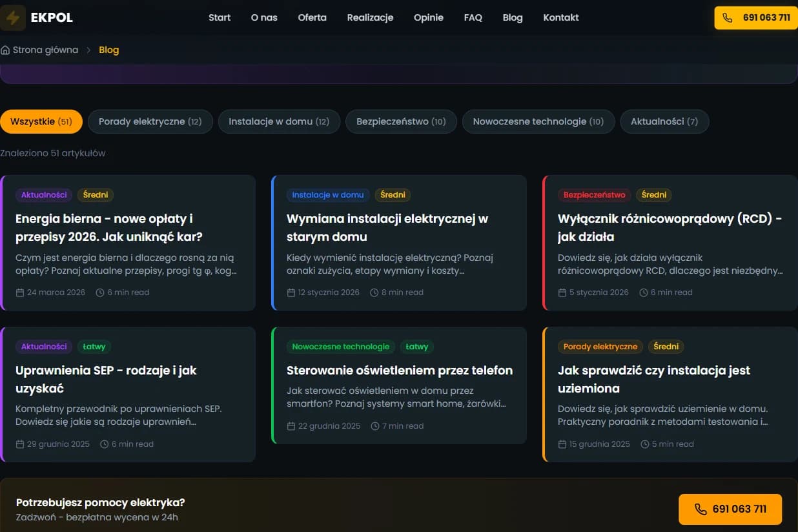Viewport: 798px width, 532px height.
Task: Go to Oferta in the navigation
Action: 312,17
